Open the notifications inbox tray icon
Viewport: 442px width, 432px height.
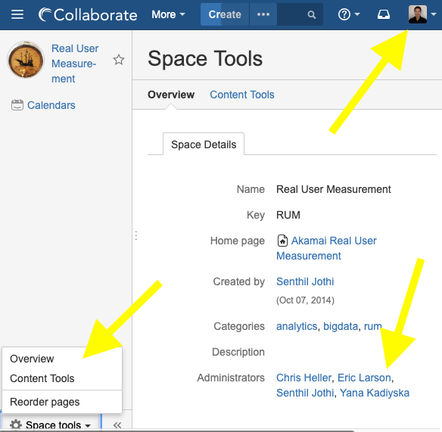tap(384, 15)
